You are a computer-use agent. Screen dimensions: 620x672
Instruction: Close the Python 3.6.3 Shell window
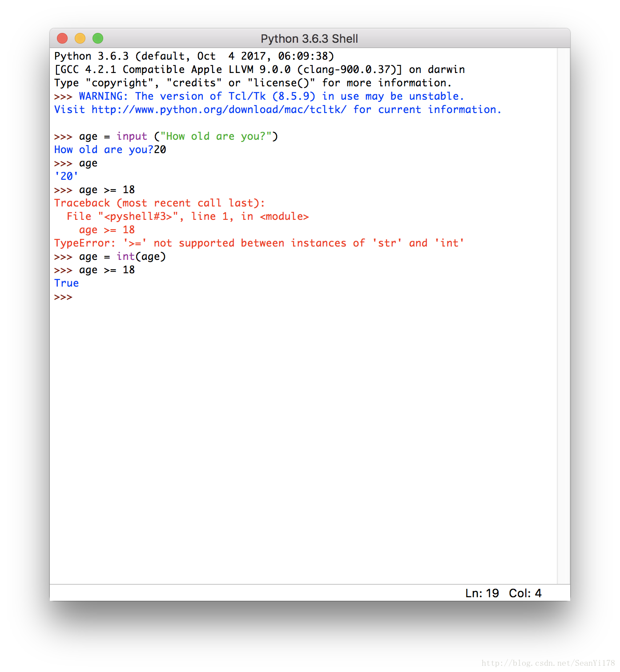point(62,38)
